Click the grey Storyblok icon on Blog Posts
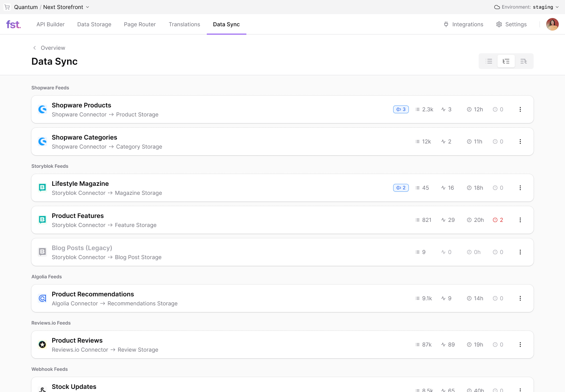 42,252
